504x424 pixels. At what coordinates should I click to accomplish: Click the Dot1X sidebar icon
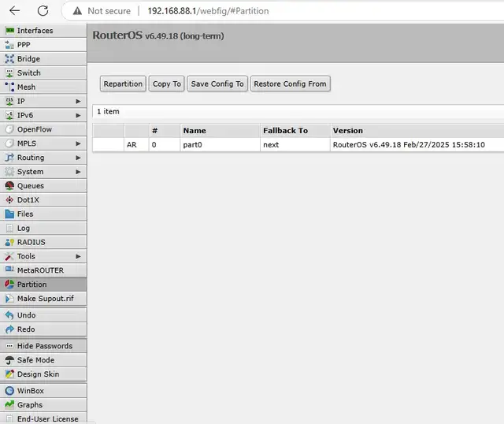click(x=9, y=199)
